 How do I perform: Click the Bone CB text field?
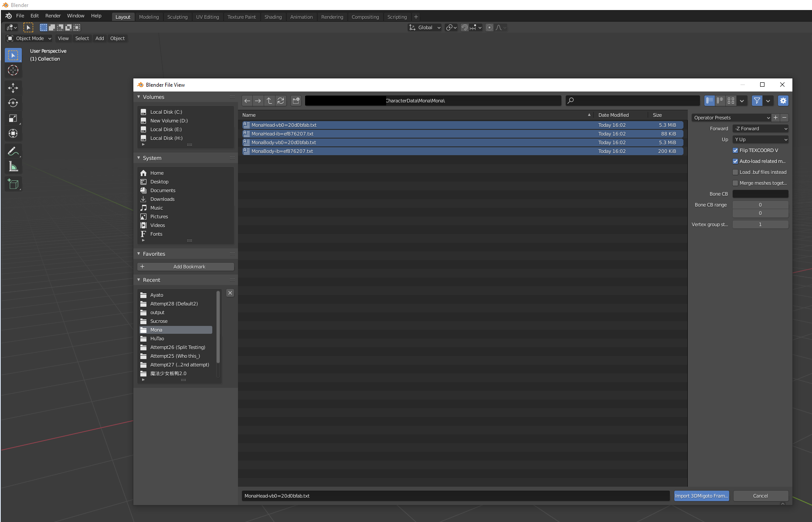(x=761, y=194)
